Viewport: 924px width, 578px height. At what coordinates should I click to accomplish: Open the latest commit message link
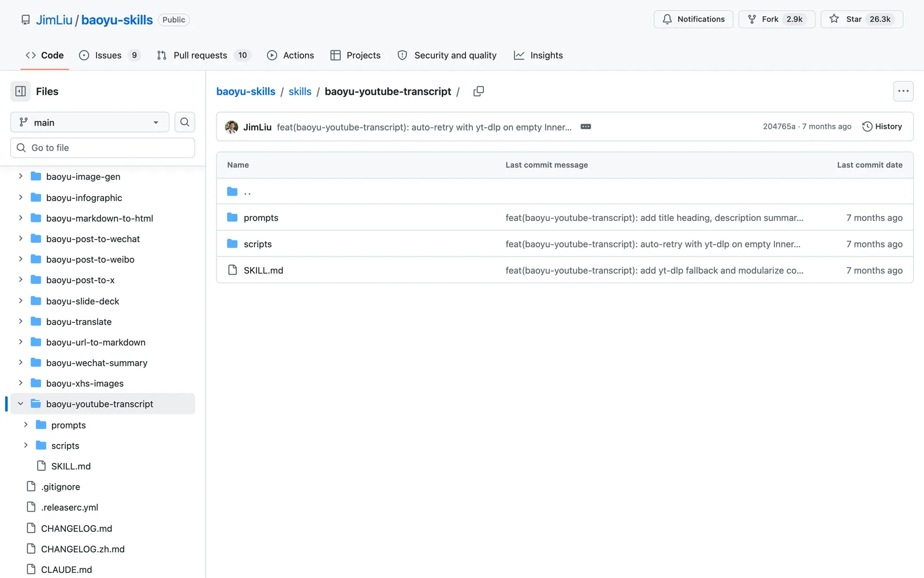[424, 127]
